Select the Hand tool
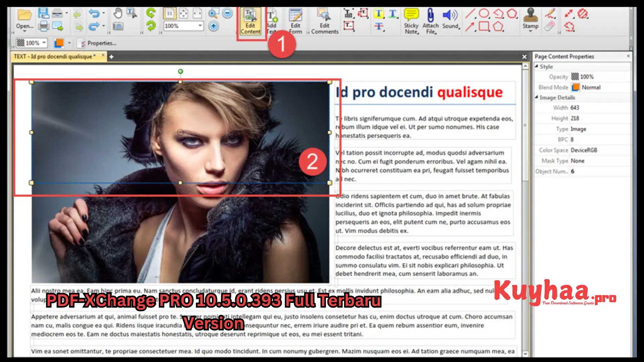644x362 pixels. pos(117,14)
